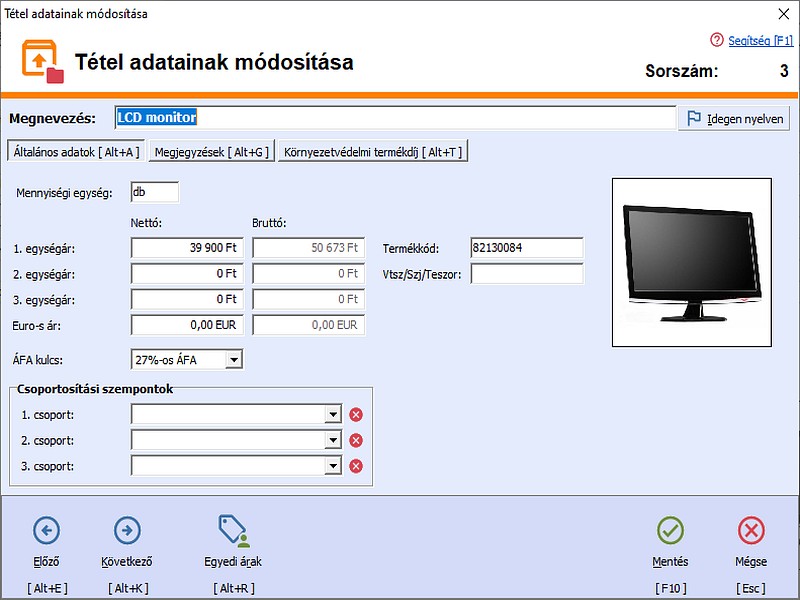Click the Termékkód input field
800x600 pixels.
tap(526, 248)
